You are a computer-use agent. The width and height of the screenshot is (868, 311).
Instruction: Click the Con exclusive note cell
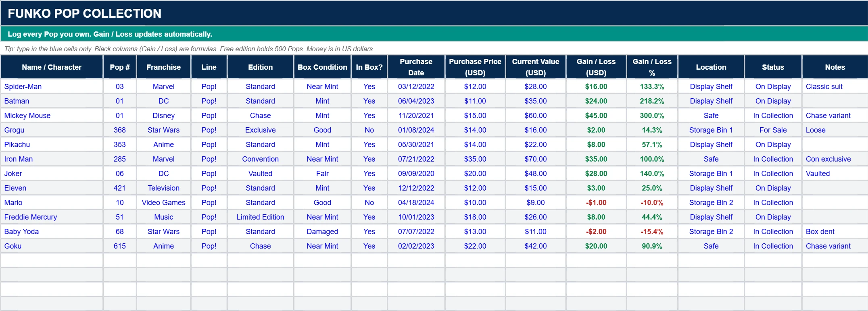[835, 159]
